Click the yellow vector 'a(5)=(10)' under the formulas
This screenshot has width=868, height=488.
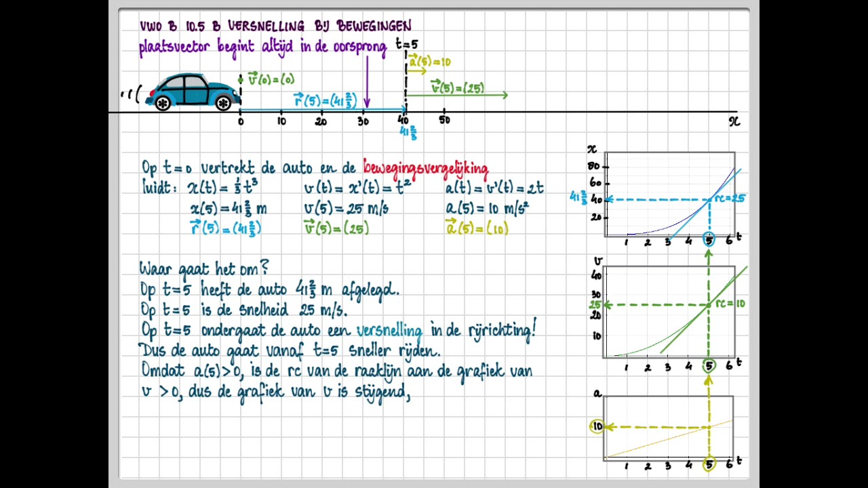477,228
